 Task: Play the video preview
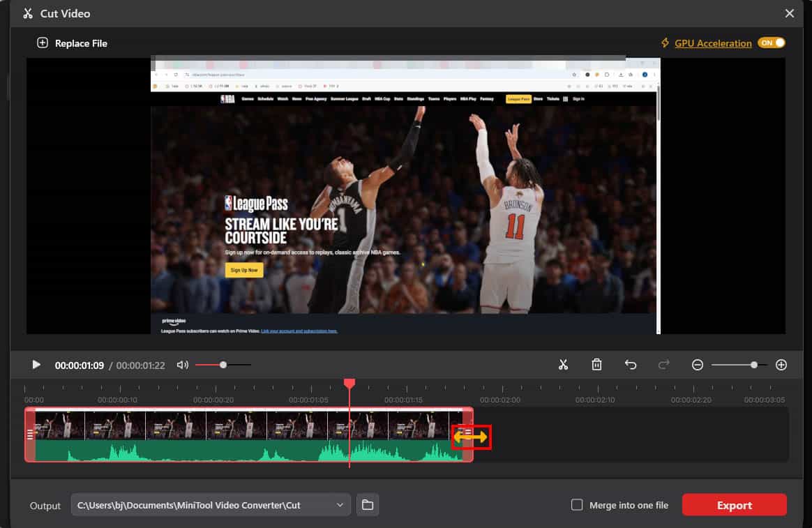36,365
